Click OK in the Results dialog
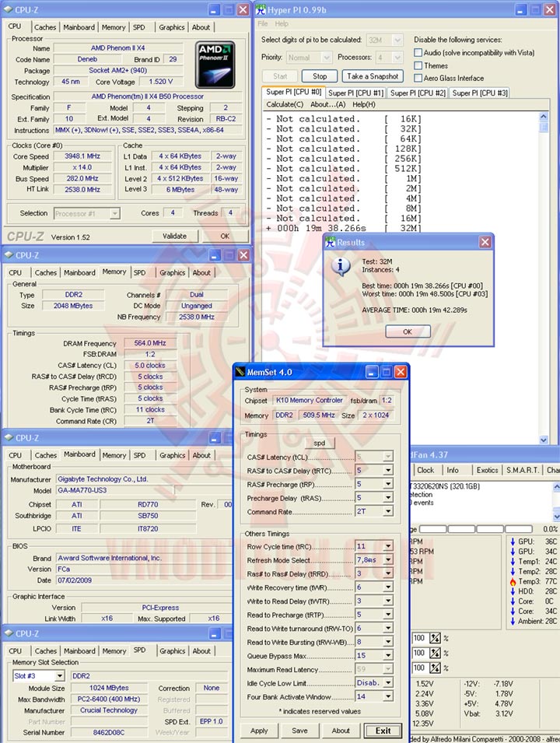 pyautogui.click(x=408, y=331)
